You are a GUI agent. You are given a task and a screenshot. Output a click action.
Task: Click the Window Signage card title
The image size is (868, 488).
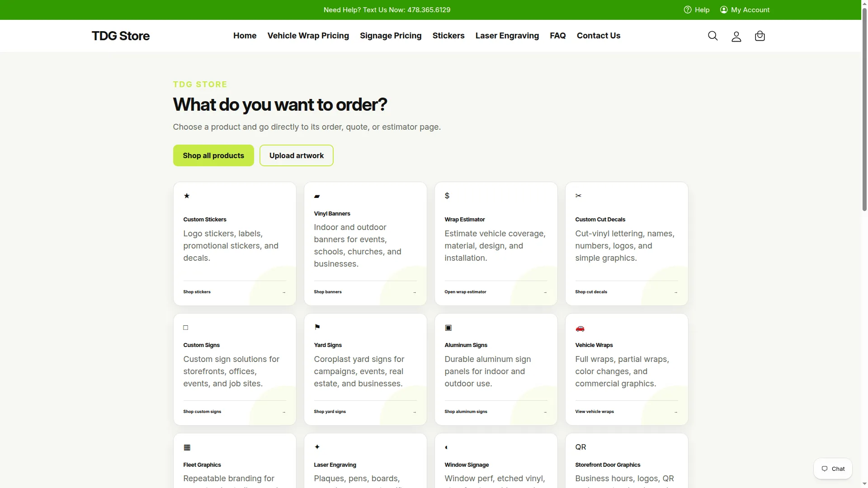pos(467,465)
